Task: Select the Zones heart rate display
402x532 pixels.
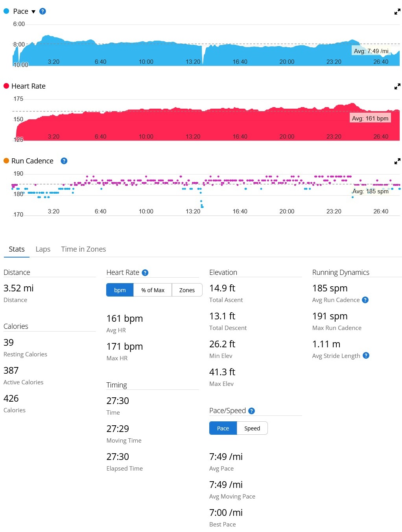Action: pyautogui.click(x=187, y=290)
